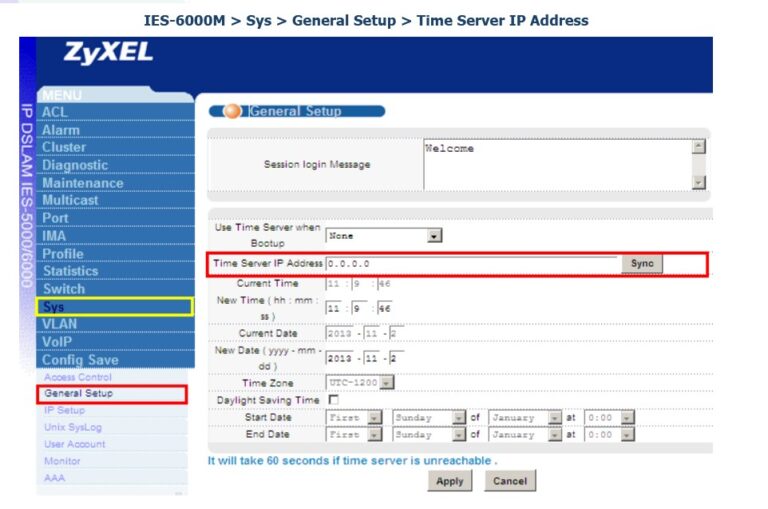The image size is (768, 509).
Task: Open the AAA submenu link
Action: [54, 478]
